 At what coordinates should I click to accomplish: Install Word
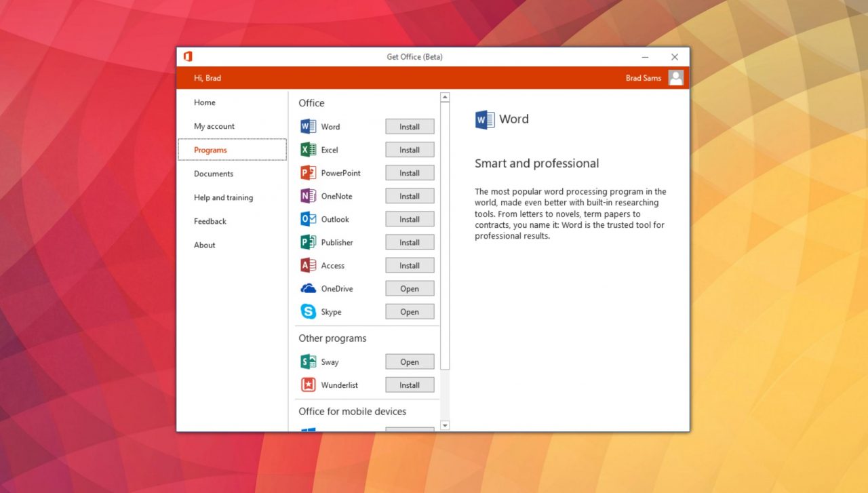[x=410, y=127]
